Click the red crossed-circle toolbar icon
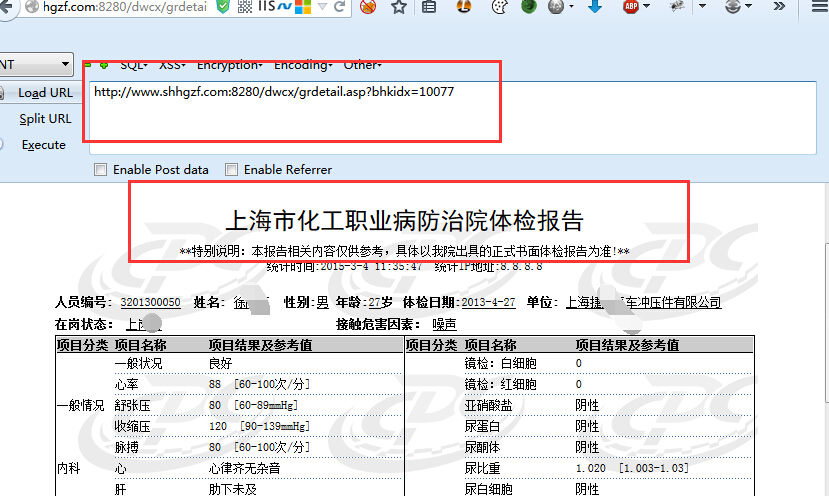Image resolution: width=829 pixels, height=496 pixels. click(368, 6)
